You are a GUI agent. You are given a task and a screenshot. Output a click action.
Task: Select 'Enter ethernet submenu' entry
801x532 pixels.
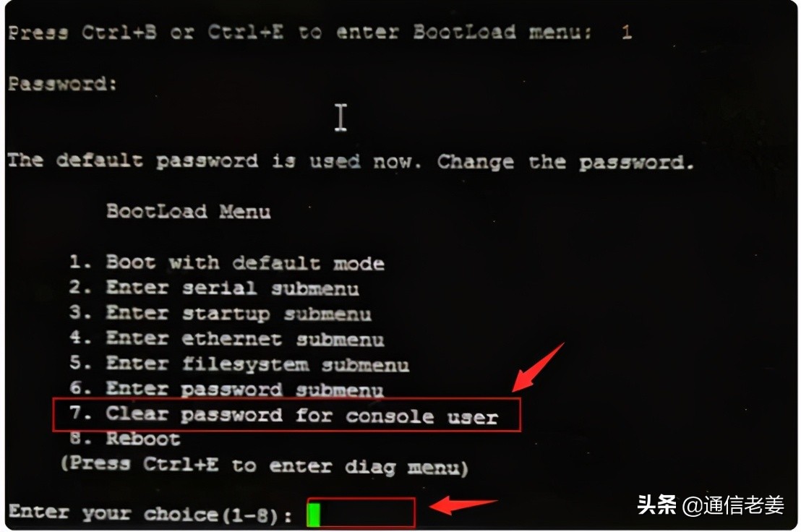(226, 338)
